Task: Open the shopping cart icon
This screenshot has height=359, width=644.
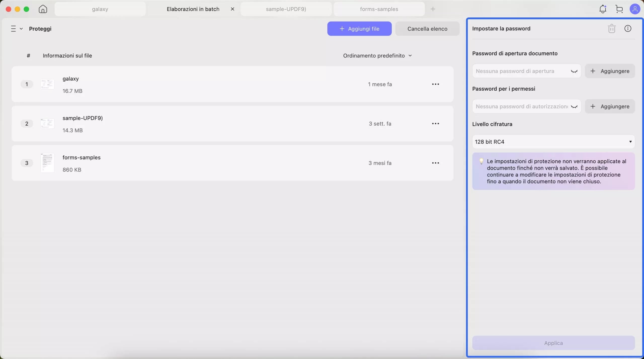Action: [619, 9]
